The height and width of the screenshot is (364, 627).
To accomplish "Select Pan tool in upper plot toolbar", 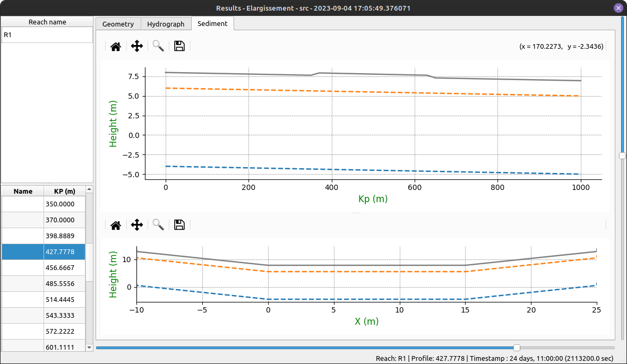I will pyautogui.click(x=137, y=46).
